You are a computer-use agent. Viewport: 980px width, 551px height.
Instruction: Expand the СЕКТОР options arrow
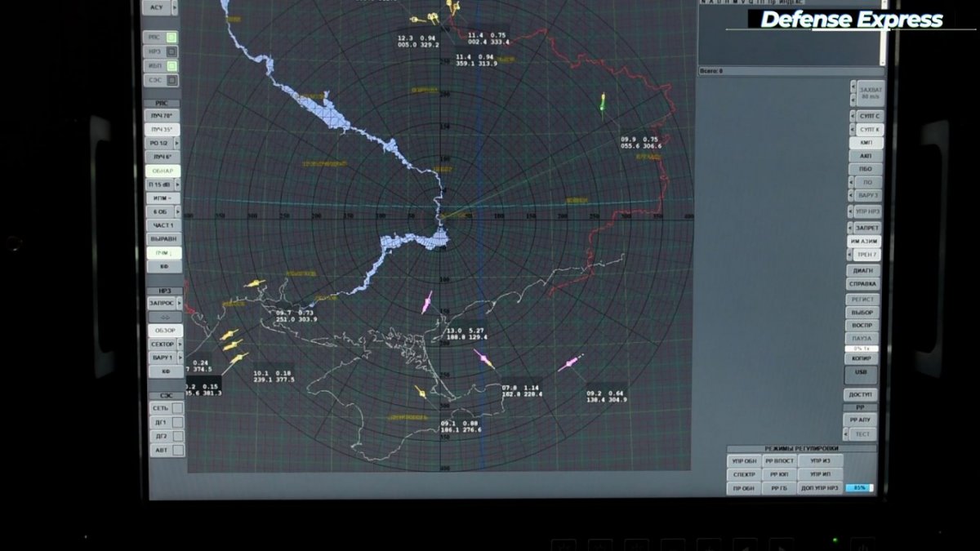(x=180, y=344)
